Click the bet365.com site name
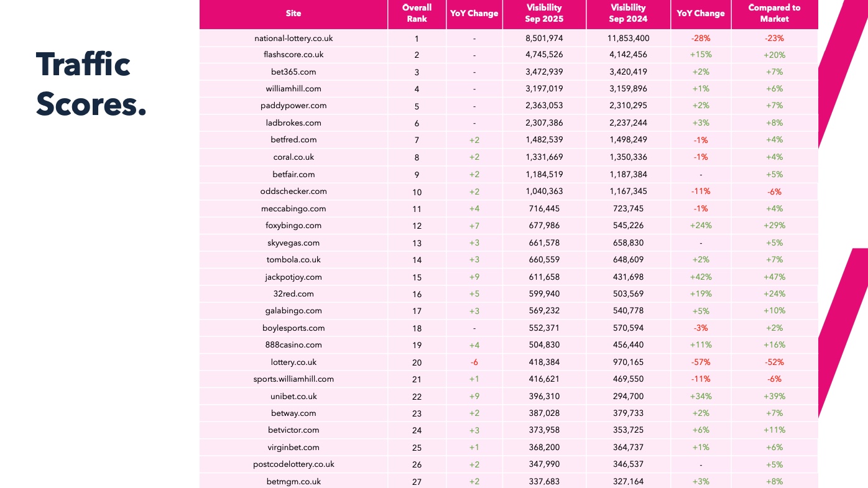The image size is (868, 488). (x=293, y=72)
